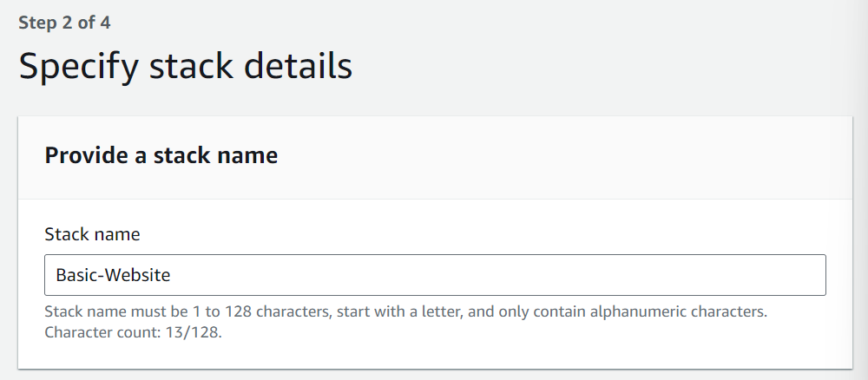The width and height of the screenshot is (868, 380).
Task: Click the "Specify stack details" page heading
Action: (x=186, y=67)
